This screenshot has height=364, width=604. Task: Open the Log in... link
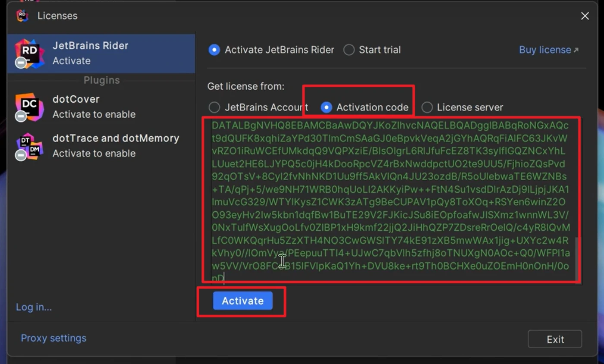34,307
